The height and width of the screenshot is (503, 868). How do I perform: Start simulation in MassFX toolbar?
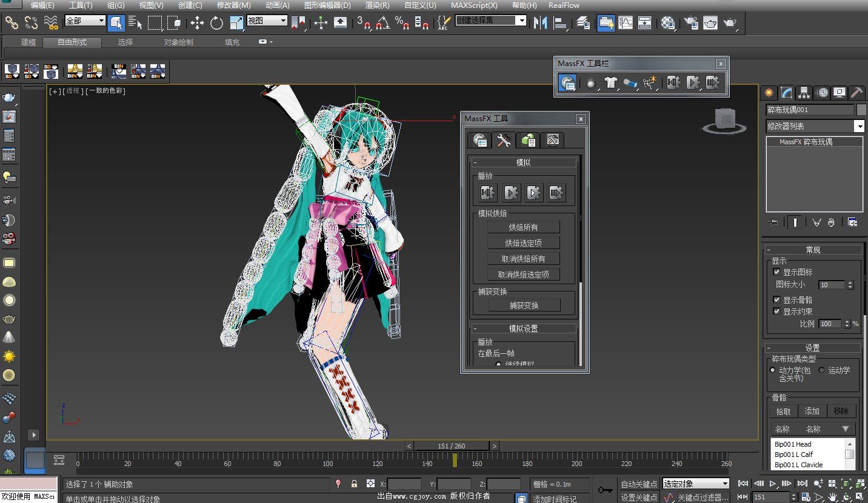pos(693,84)
